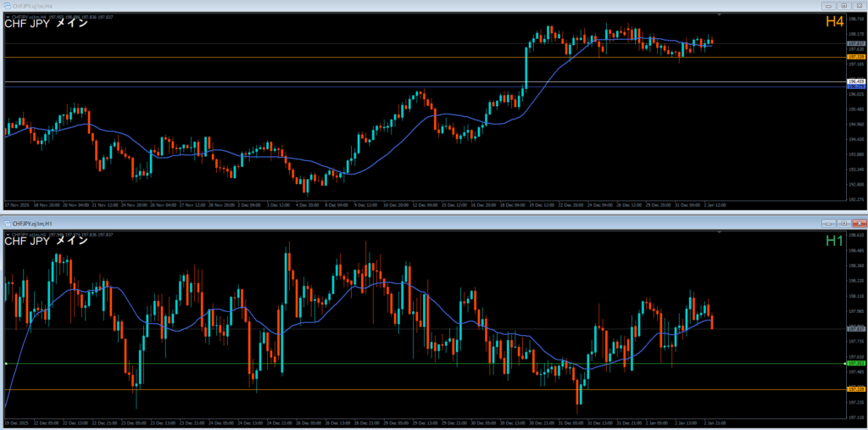Click the 'CHF JPY メイン' label in the H4 chart
Screen dimensions: 868x430
pyautogui.click(x=46, y=24)
